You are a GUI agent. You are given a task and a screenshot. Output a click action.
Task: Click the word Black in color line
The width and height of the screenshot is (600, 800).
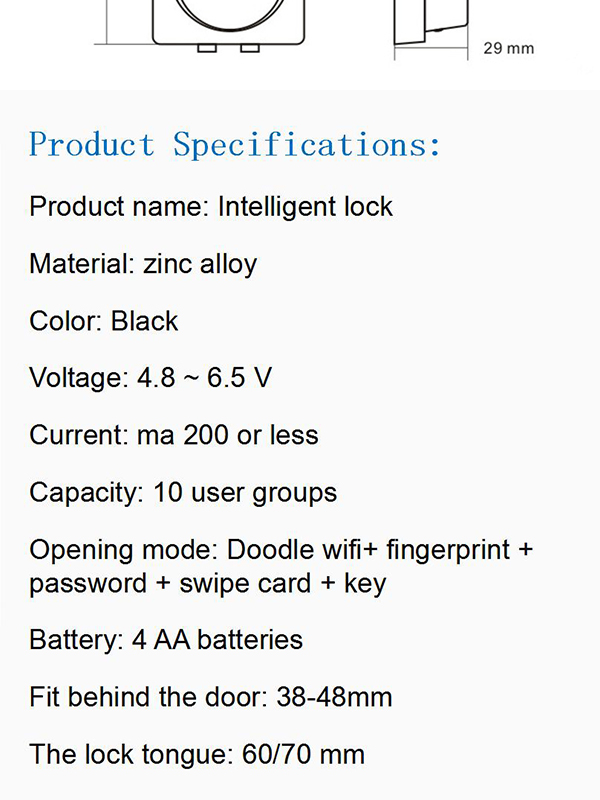coord(144,321)
